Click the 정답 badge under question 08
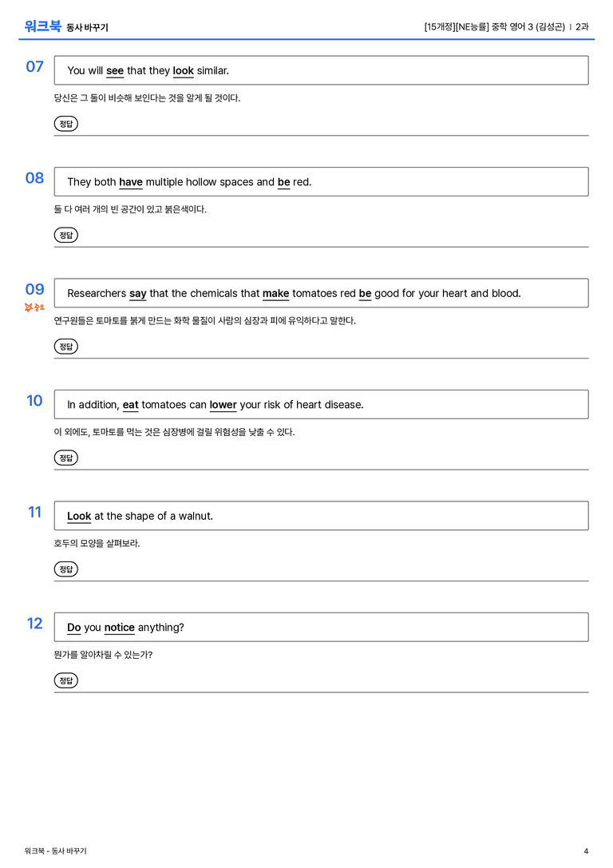Screen dimensions: 613x868 coord(65,236)
